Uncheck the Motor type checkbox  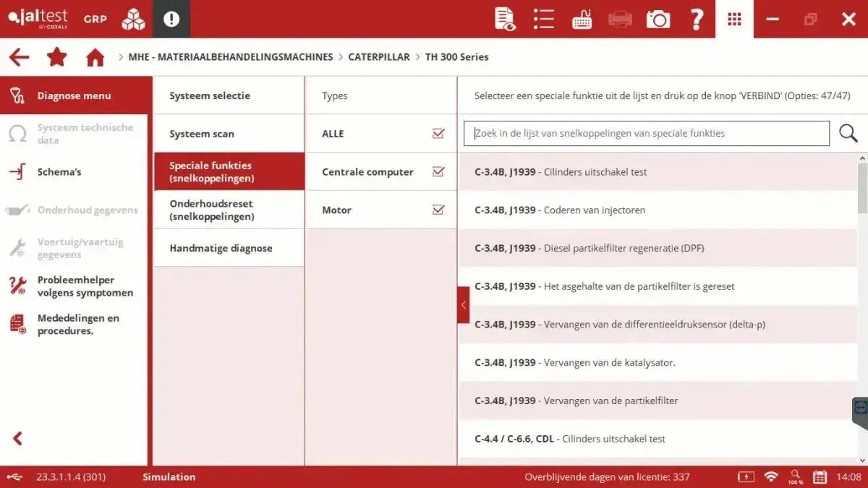438,210
